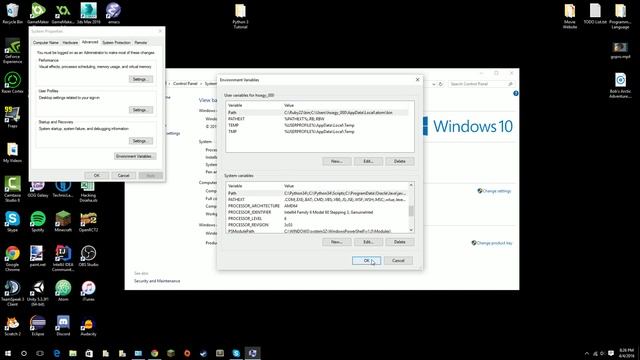Image resolution: width=640 pixels, height=360 pixels.
Task: Select the PROCESSOR_LEVEL system variable
Action: tap(317, 218)
